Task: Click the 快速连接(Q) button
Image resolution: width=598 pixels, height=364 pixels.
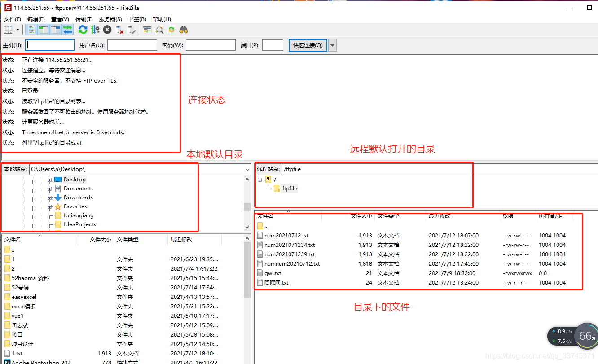Action: click(x=308, y=45)
